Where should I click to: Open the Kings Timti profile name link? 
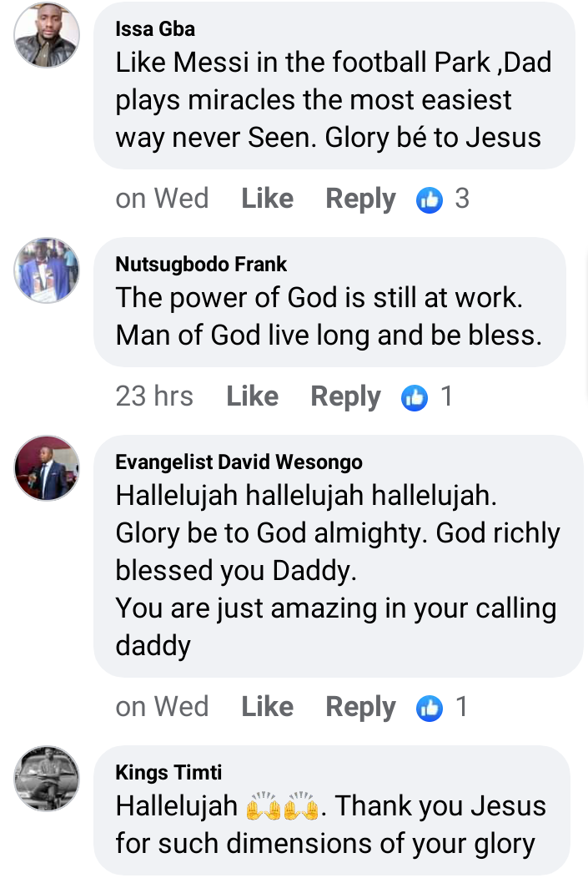(x=168, y=773)
